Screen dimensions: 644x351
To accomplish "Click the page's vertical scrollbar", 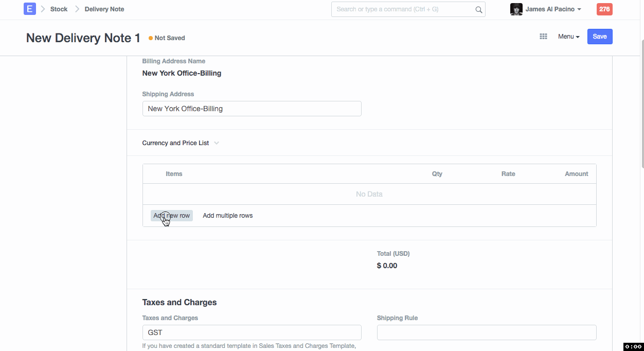I will (641, 103).
